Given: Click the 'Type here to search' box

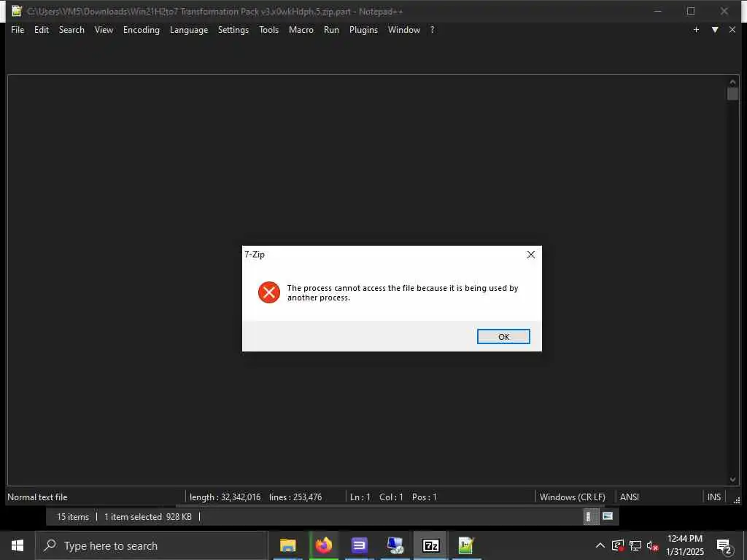Looking at the screenshot, I should coord(152,545).
